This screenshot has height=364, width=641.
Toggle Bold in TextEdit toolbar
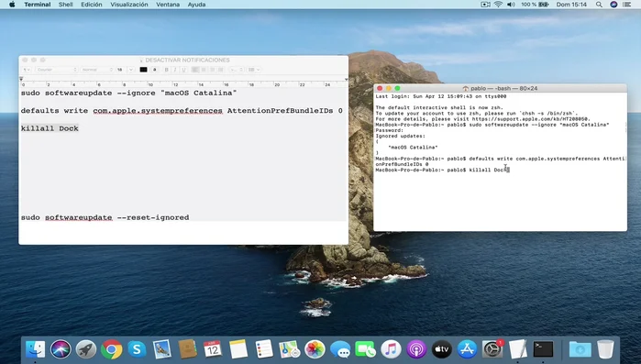click(166, 70)
